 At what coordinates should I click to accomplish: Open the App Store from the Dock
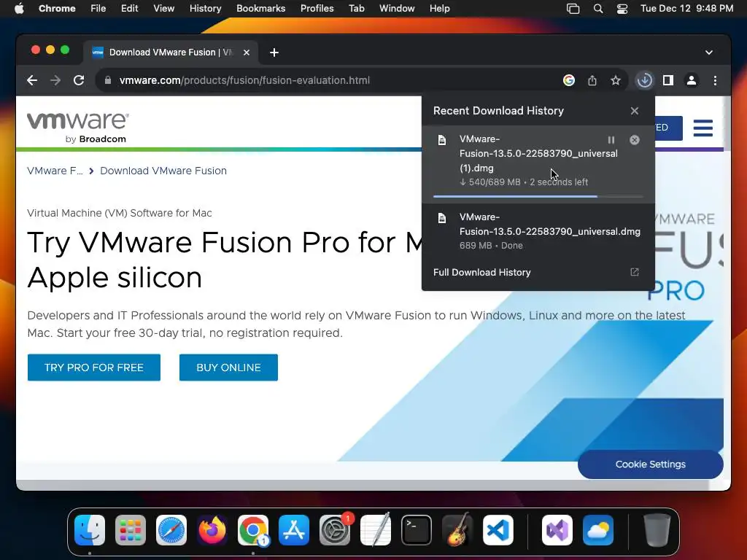coord(294,530)
